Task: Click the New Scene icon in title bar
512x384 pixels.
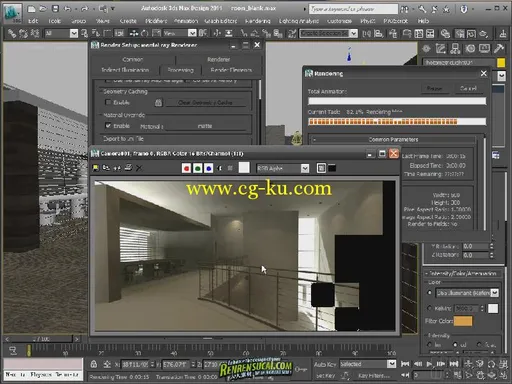Action: 31,9
